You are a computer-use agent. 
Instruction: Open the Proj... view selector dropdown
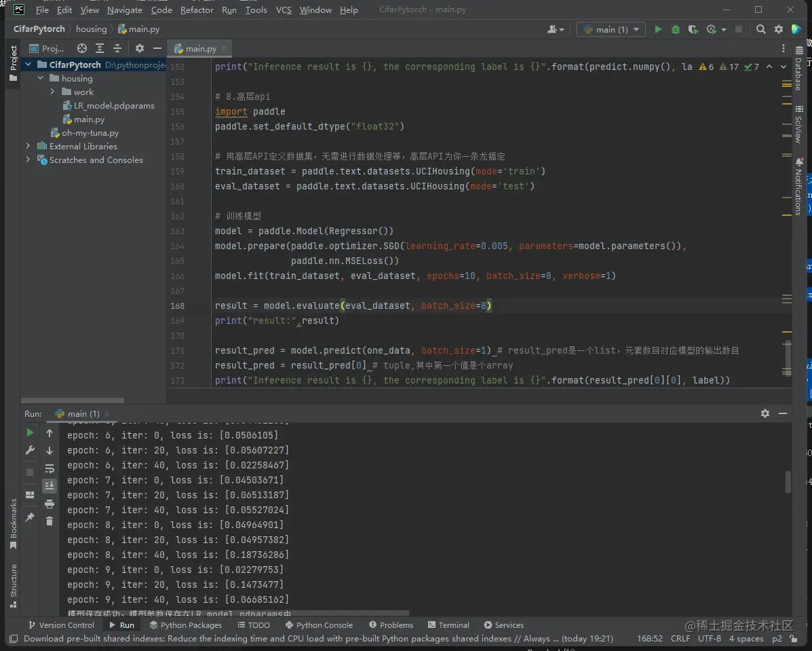(x=47, y=48)
